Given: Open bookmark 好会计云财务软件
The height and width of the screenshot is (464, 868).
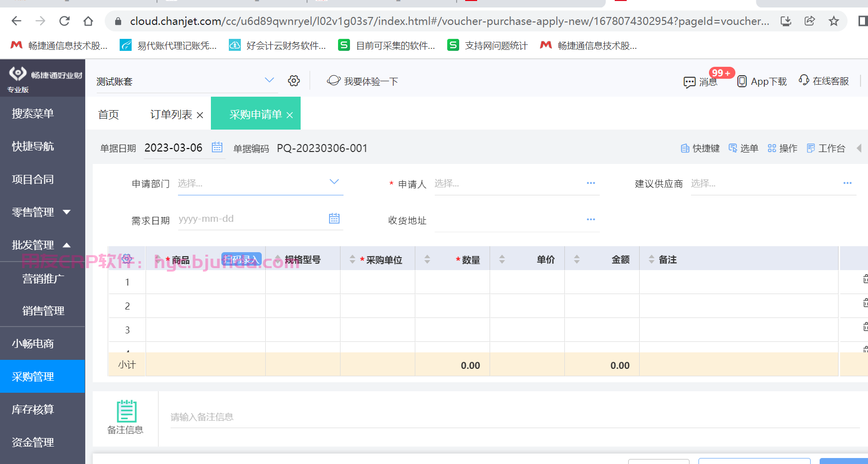Looking at the screenshot, I should [277, 45].
